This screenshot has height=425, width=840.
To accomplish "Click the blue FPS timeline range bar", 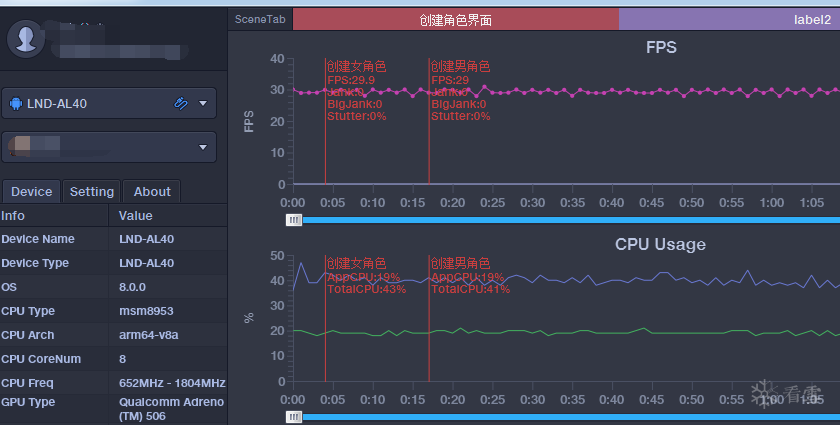I will coord(571,220).
